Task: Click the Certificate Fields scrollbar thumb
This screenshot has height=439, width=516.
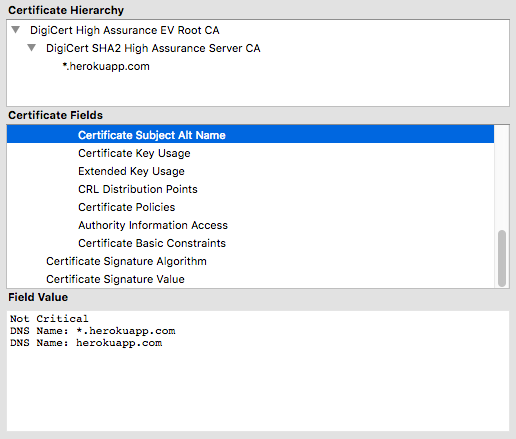Action: click(x=502, y=258)
